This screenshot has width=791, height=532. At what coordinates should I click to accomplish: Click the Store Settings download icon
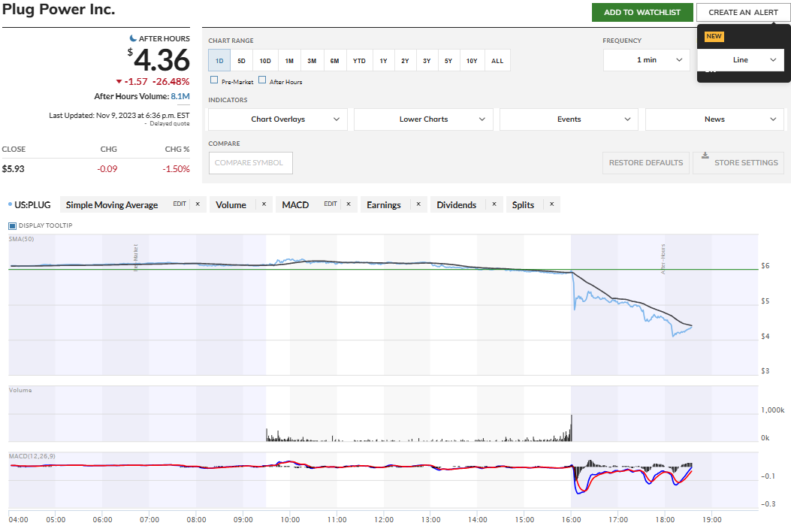point(705,156)
